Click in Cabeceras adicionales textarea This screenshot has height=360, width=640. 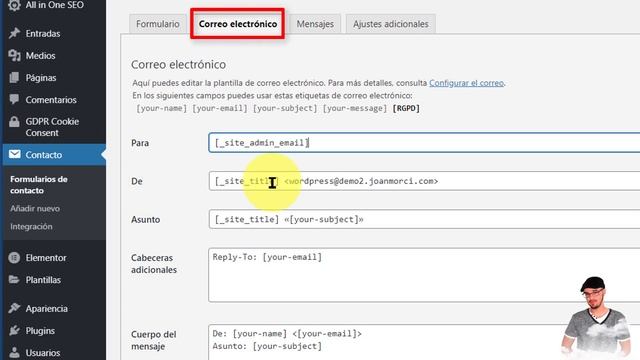coord(424,275)
